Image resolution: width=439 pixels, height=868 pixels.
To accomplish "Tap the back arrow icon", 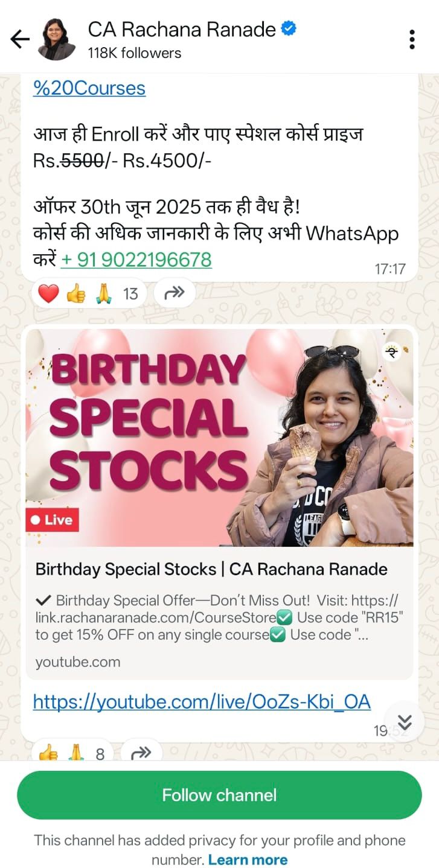I will point(20,40).
